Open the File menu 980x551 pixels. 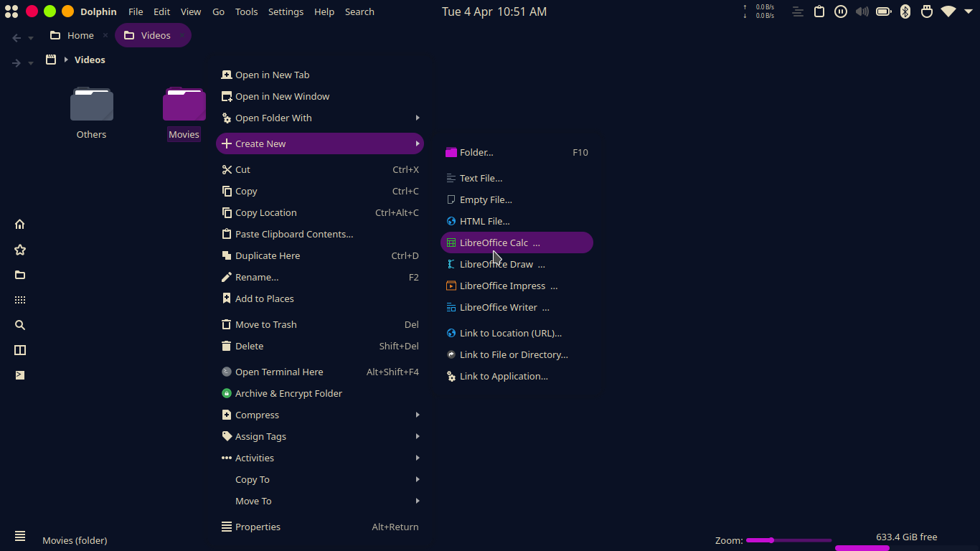[x=136, y=11]
